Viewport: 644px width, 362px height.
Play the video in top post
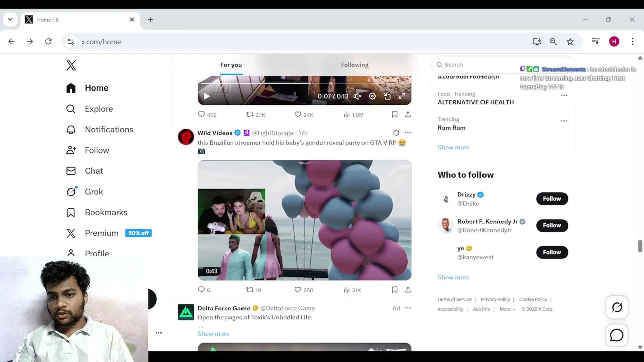click(x=207, y=96)
